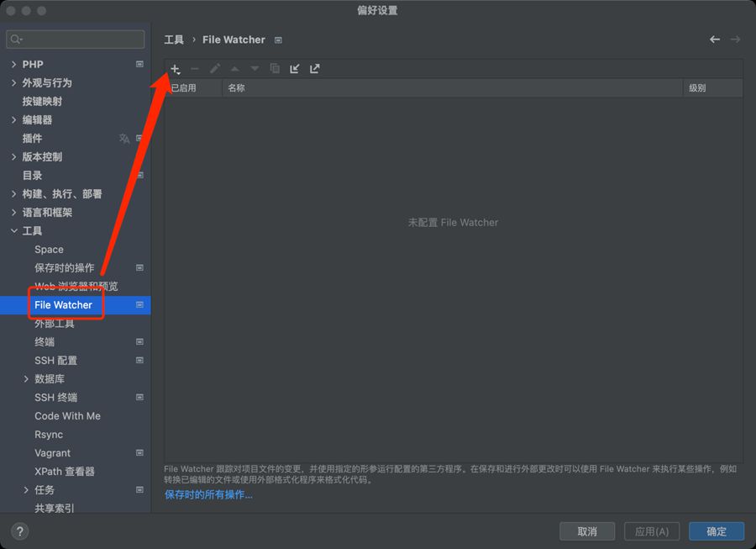Collapse the 工具 settings section
The height and width of the screenshot is (549, 756).
[13, 231]
